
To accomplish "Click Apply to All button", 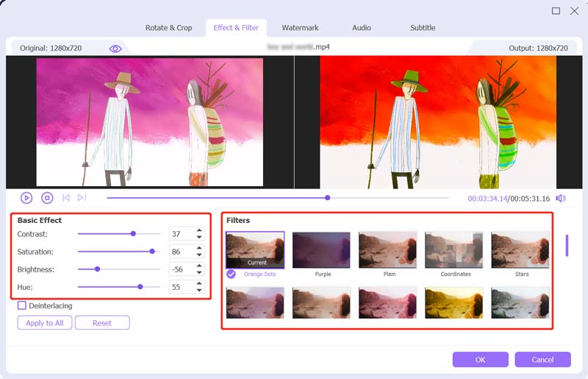I will 45,322.
